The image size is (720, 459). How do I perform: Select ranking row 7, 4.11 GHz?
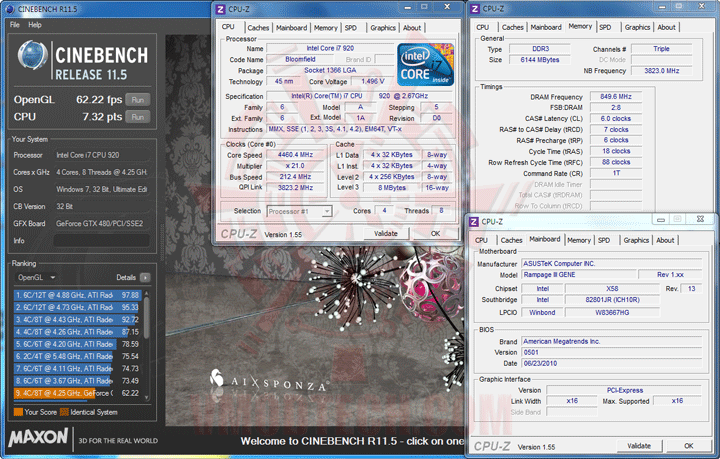pos(77,368)
